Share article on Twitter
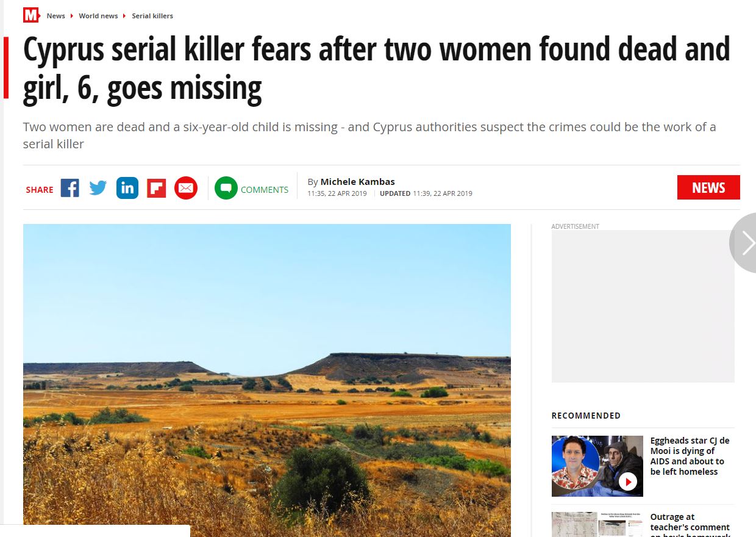The image size is (756, 537). click(98, 188)
